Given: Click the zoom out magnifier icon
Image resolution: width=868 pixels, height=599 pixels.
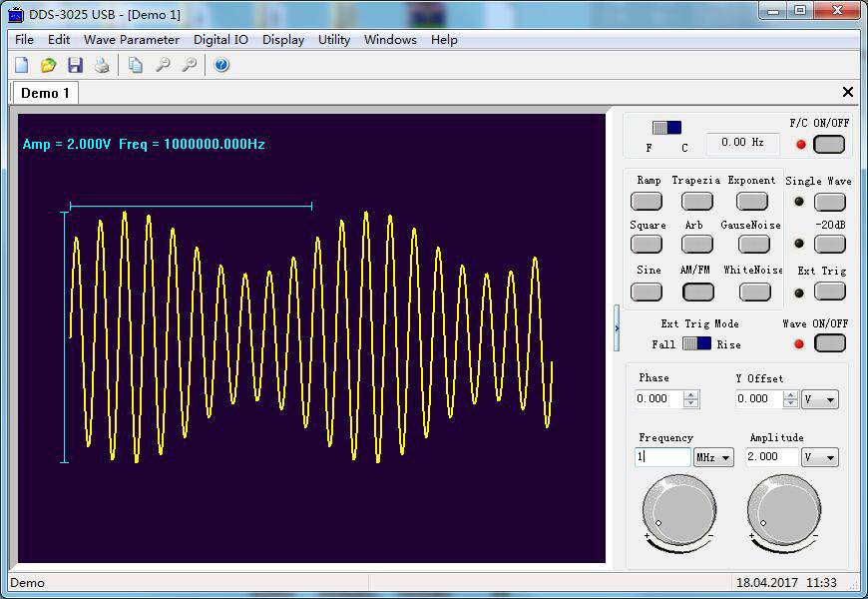Looking at the screenshot, I should pyautogui.click(x=161, y=64).
